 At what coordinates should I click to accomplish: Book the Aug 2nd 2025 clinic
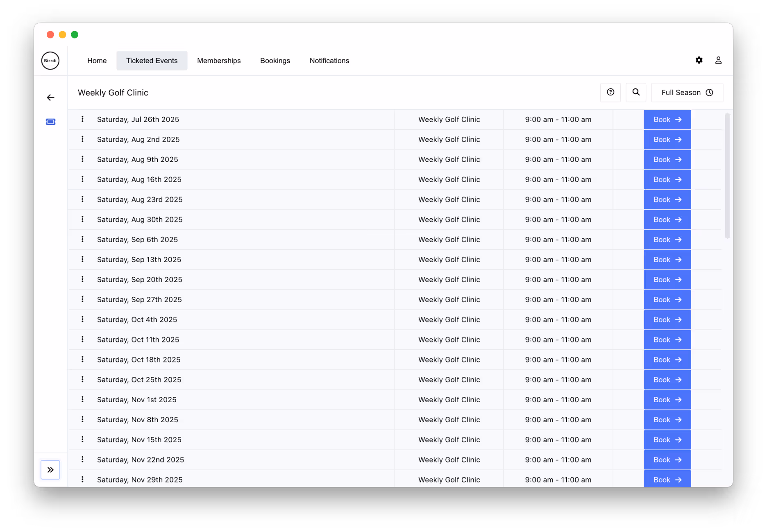pos(667,140)
